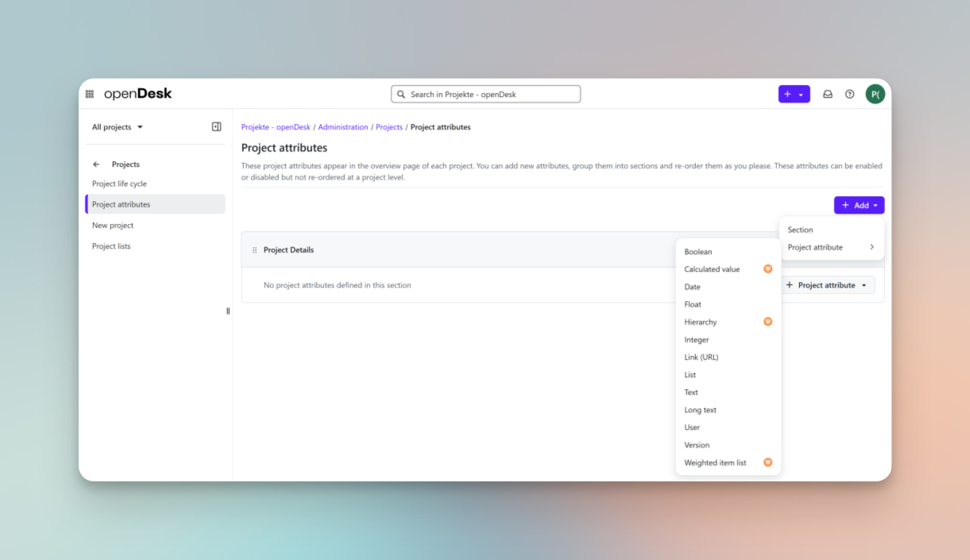The height and width of the screenshot is (560, 970).
Task: Click the Administration breadcrumb link
Action: (x=342, y=126)
